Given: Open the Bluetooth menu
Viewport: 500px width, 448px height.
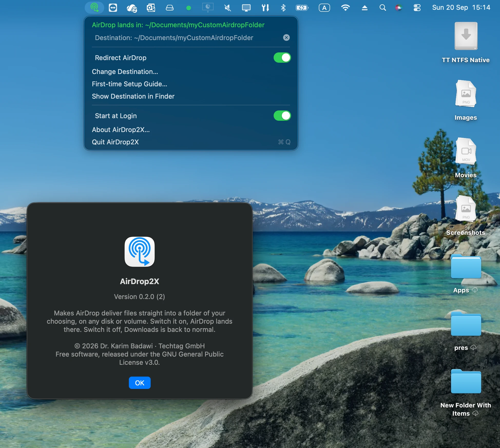Looking at the screenshot, I should point(283,8).
